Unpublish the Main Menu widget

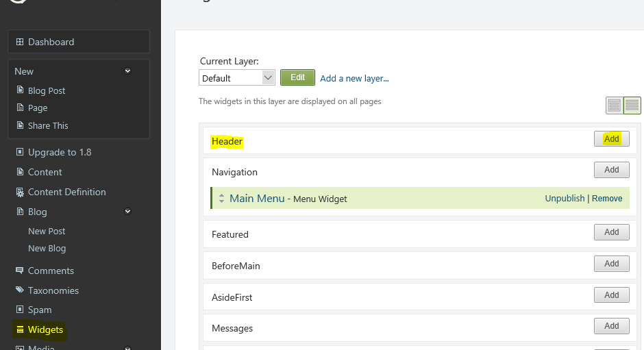pyautogui.click(x=565, y=199)
